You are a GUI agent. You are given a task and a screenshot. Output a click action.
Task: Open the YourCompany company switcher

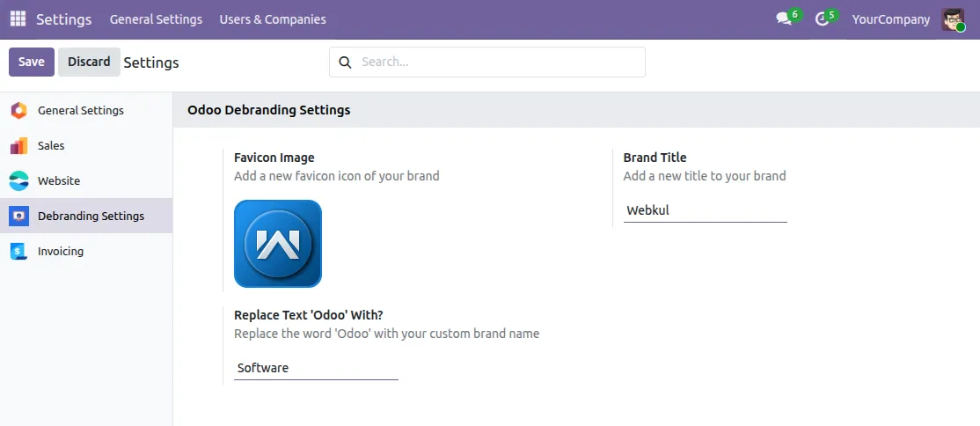tap(890, 19)
